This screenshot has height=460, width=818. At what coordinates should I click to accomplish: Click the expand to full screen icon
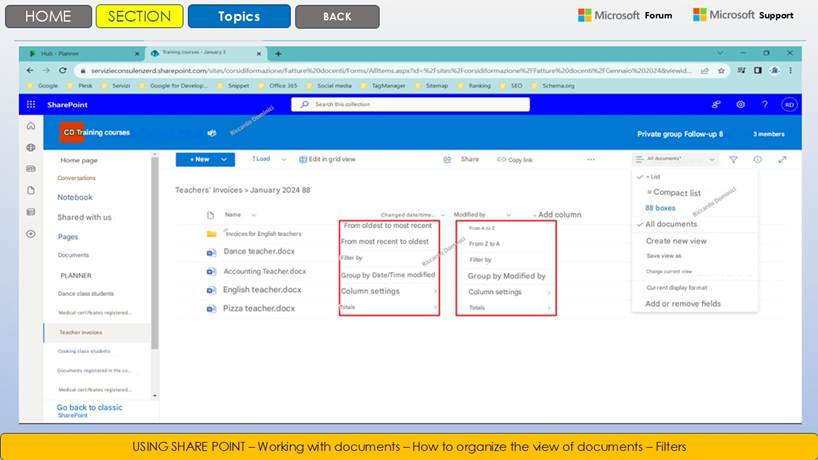[x=782, y=159]
